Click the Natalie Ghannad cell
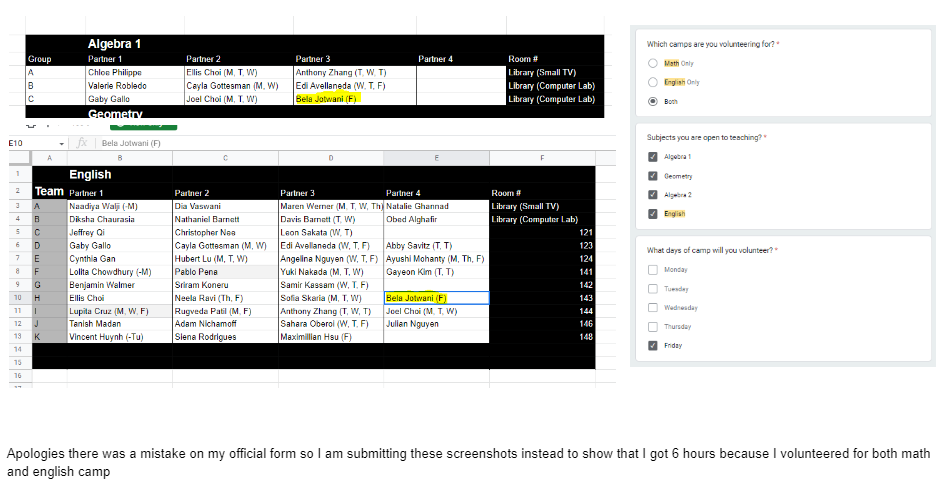 [437, 206]
